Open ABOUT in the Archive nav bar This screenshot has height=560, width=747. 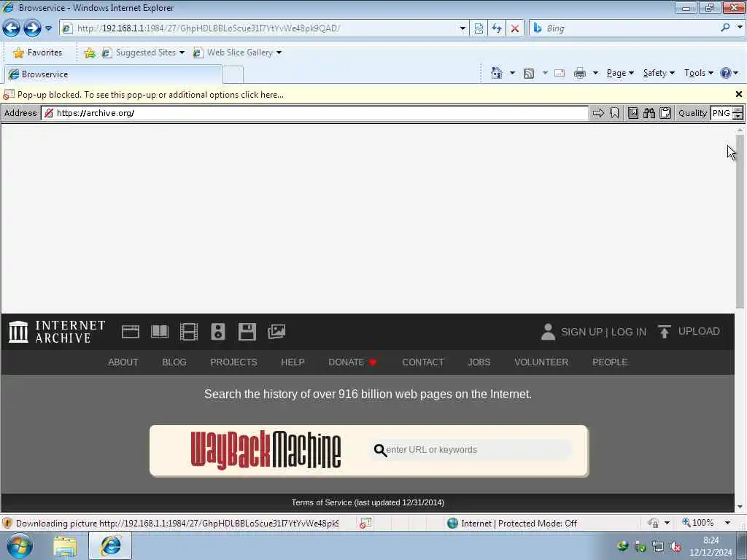pyautogui.click(x=123, y=362)
